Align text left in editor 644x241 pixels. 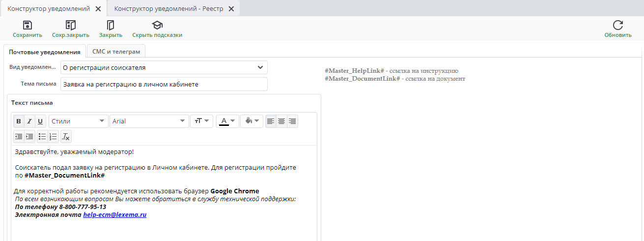pos(271,121)
